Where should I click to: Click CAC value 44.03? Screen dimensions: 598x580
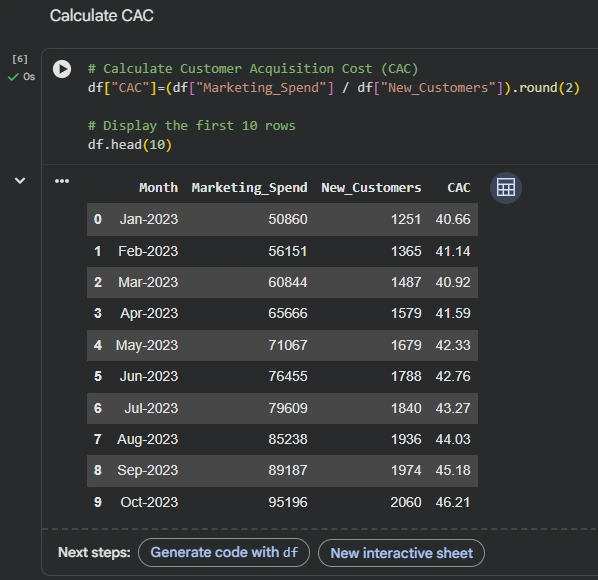click(453, 439)
